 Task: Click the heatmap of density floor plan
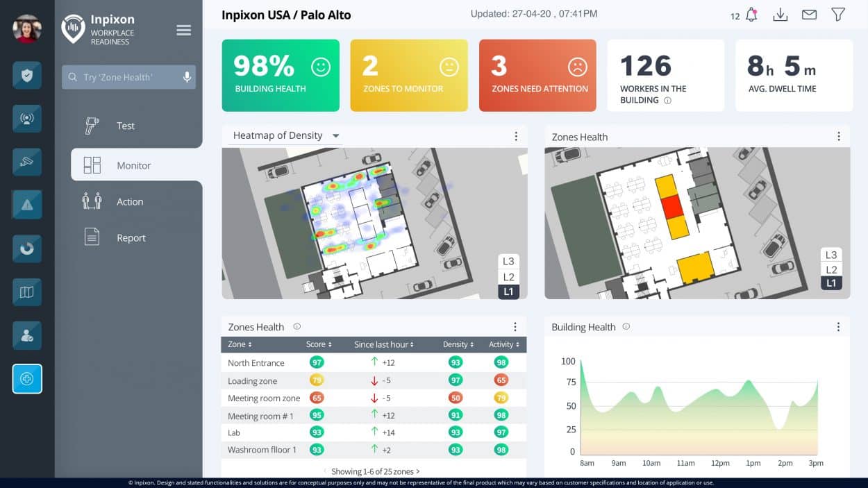click(x=374, y=223)
